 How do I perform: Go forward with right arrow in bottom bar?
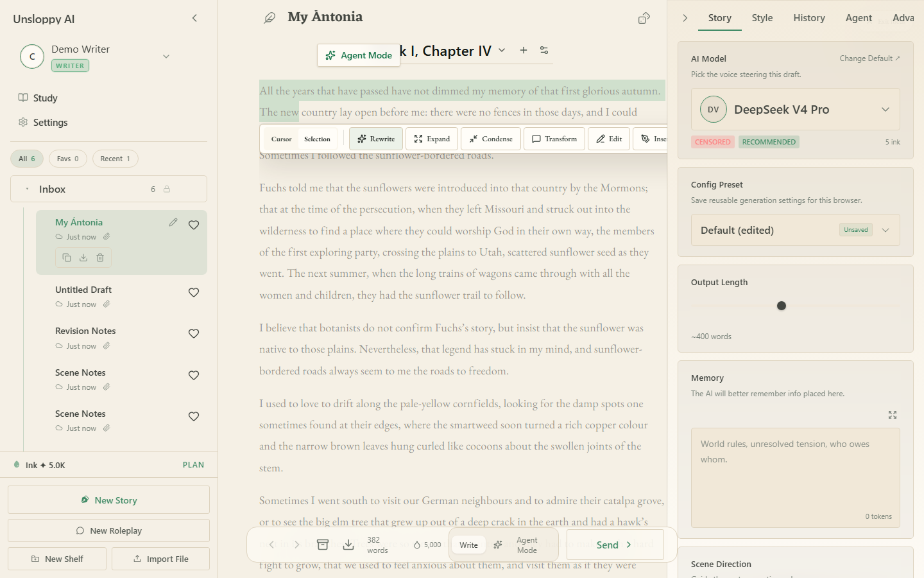(x=296, y=545)
